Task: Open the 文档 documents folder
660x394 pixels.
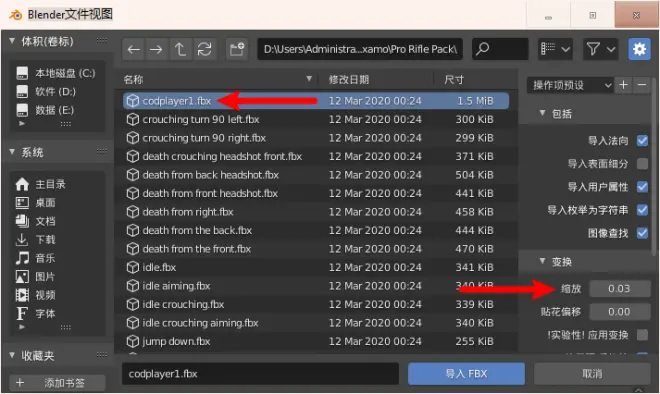Action: point(57,221)
